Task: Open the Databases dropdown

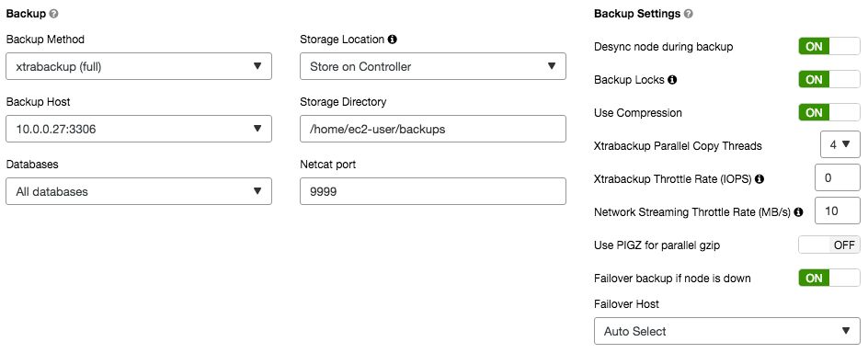Action: pyautogui.click(x=139, y=191)
